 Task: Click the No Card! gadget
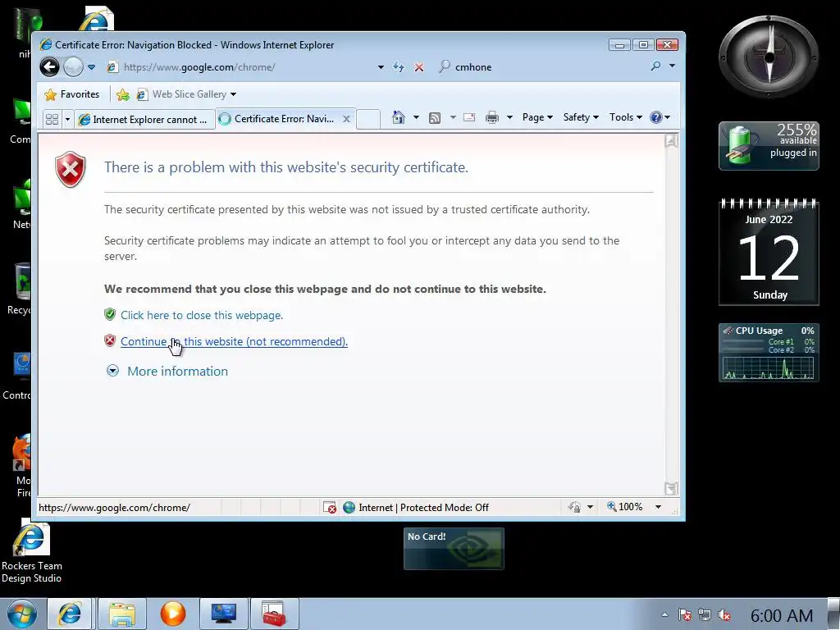point(454,549)
